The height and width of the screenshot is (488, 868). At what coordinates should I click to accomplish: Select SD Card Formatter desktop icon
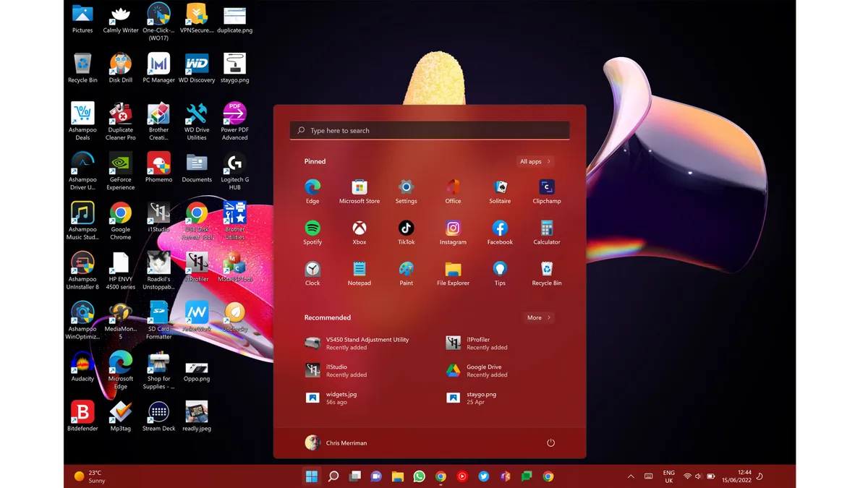pyautogui.click(x=158, y=321)
